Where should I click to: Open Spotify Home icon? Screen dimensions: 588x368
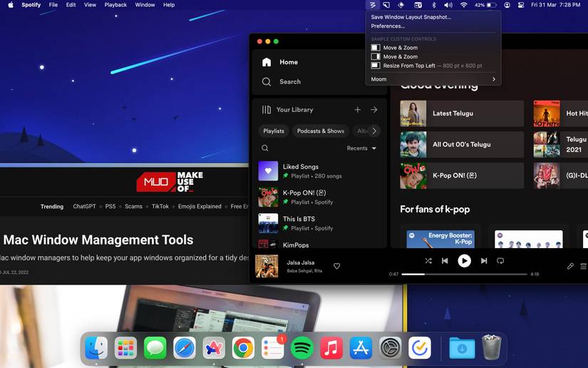click(x=267, y=62)
